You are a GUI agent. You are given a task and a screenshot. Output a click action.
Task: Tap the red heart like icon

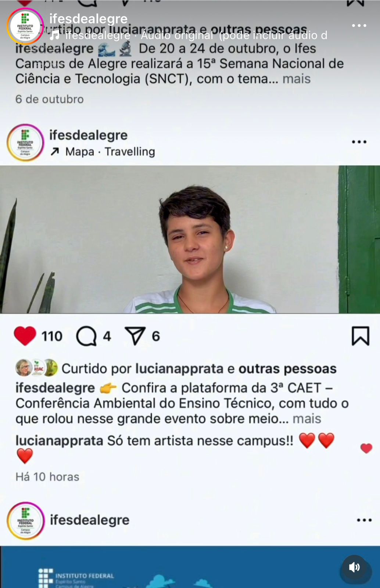click(25, 336)
